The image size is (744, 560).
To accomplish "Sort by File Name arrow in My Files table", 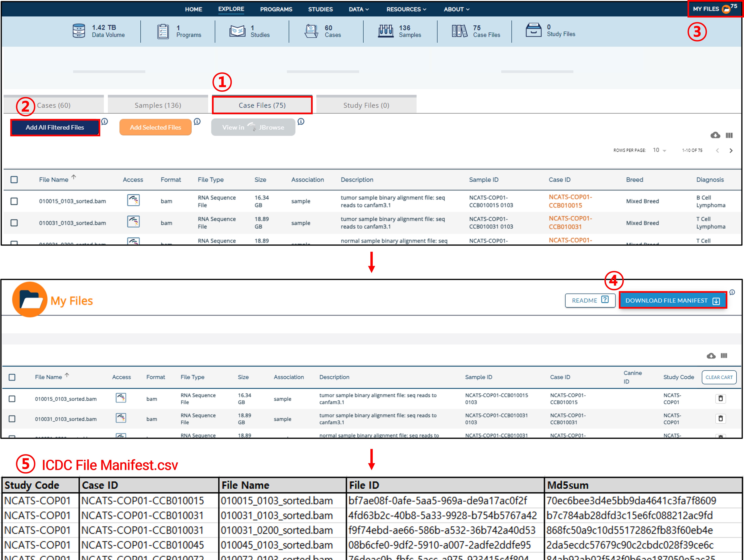I will (67, 375).
